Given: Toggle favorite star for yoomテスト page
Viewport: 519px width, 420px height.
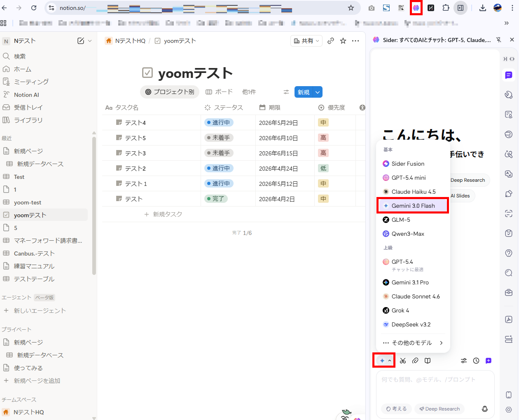Looking at the screenshot, I should pos(343,41).
